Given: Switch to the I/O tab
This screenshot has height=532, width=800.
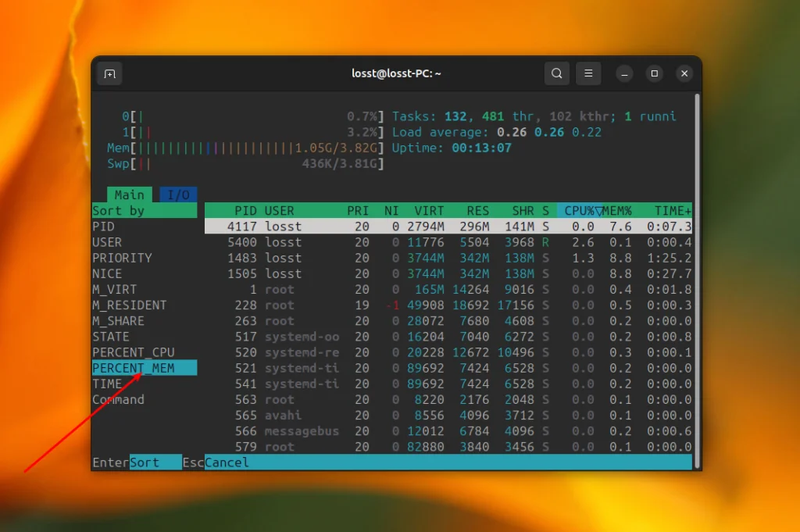Looking at the screenshot, I should (179, 195).
